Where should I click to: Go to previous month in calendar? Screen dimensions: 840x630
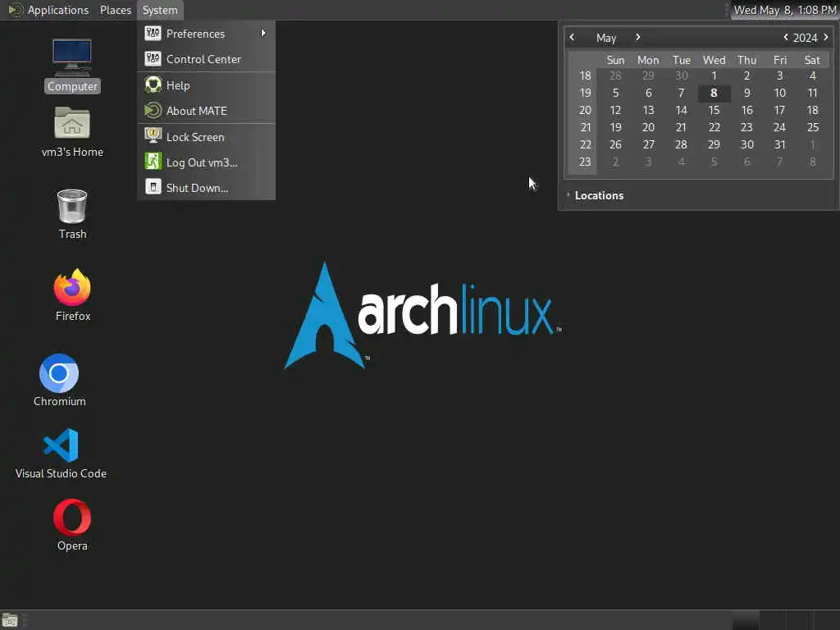click(x=572, y=37)
